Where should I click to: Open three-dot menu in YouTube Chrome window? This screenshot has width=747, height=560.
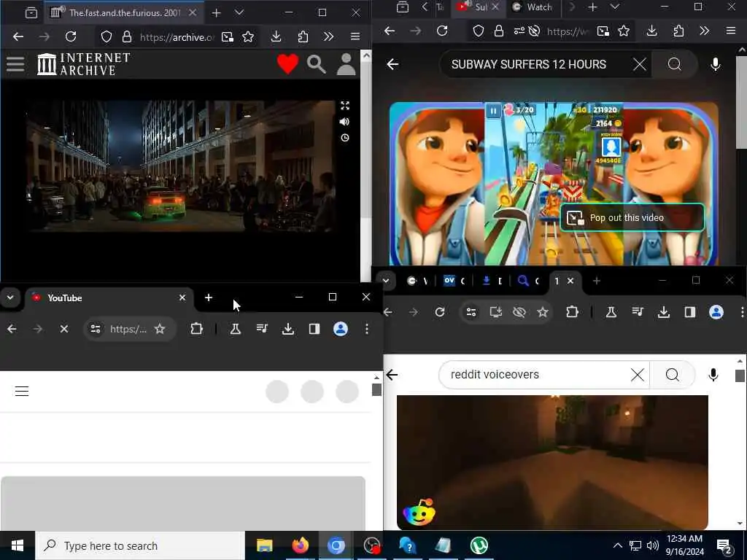pos(367,329)
